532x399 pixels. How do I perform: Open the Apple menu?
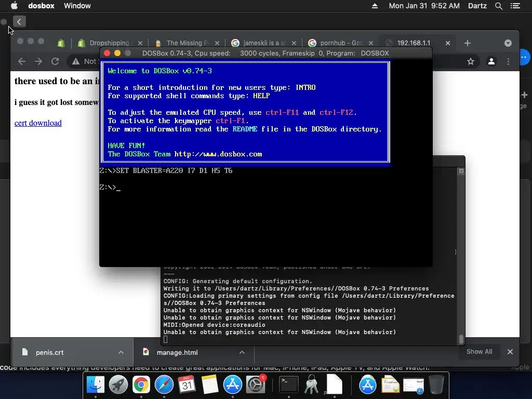[14, 6]
